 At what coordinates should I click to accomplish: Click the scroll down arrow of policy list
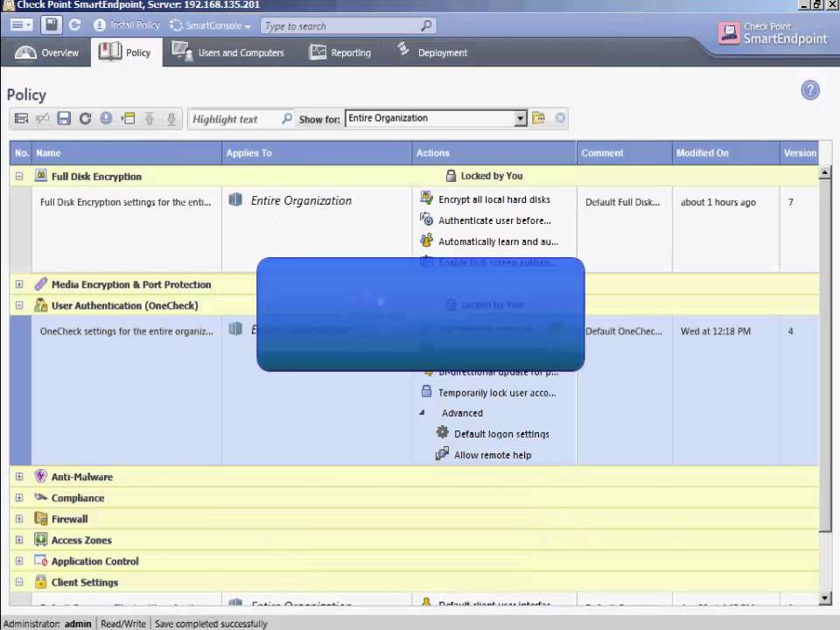coord(824,598)
